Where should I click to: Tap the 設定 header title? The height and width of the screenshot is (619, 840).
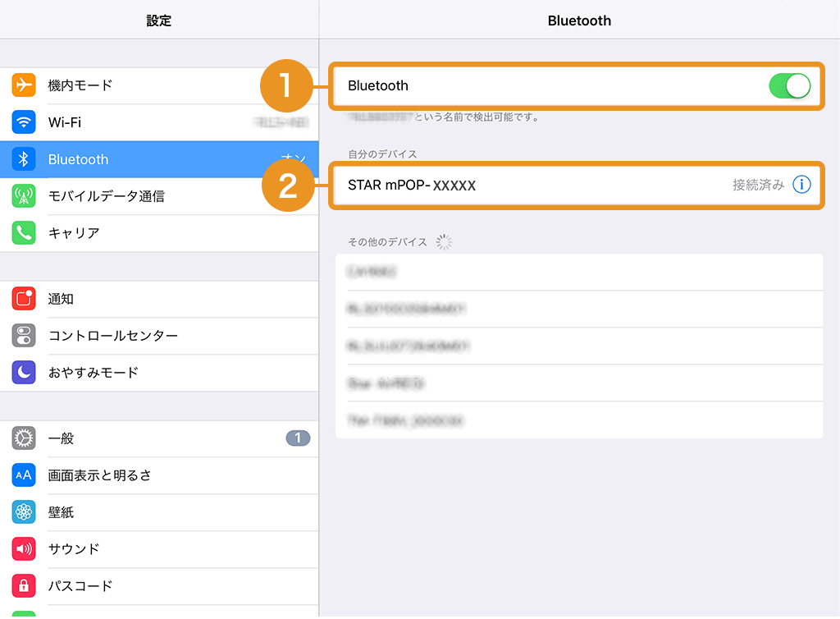point(159,21)
